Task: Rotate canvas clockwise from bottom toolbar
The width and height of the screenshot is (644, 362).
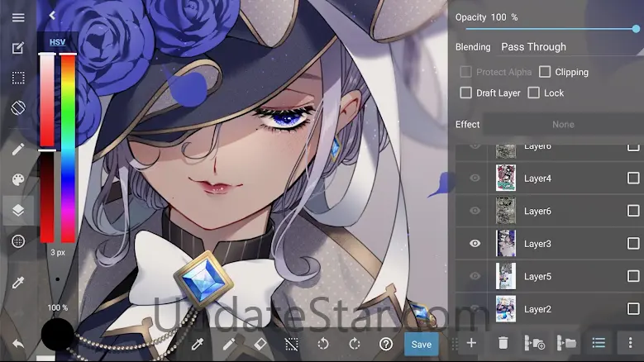Action: tap(355, 344)
